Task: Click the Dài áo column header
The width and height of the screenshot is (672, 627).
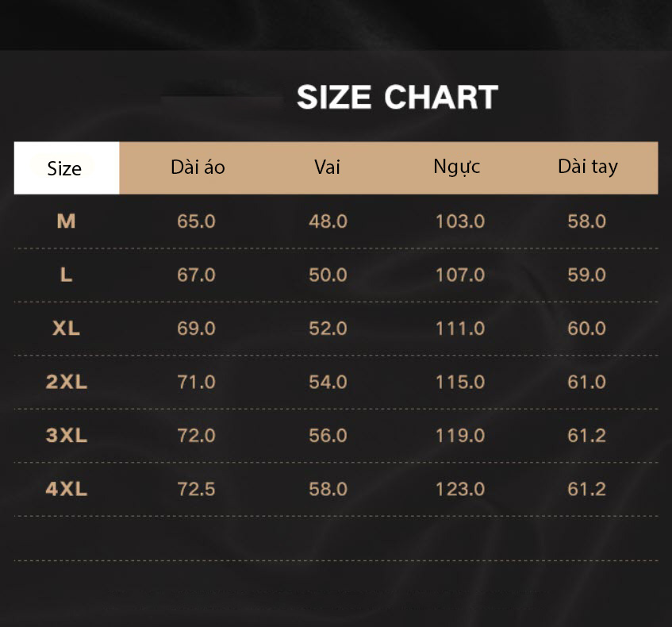Action: (198, 167)
